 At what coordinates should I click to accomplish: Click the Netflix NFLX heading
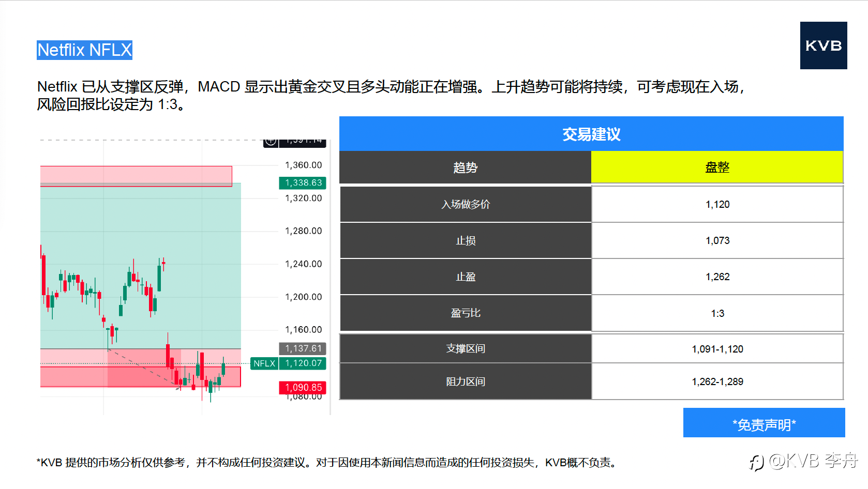click(x=85, y=50)
